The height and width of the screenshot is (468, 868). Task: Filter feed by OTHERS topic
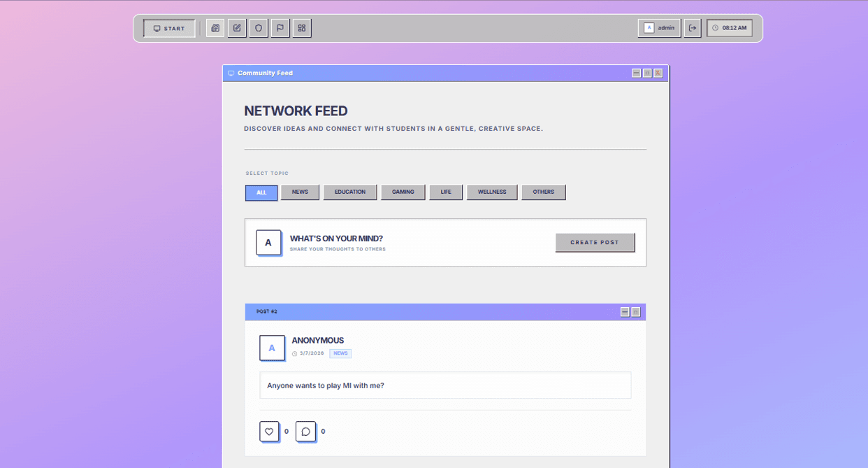[544, 192]
